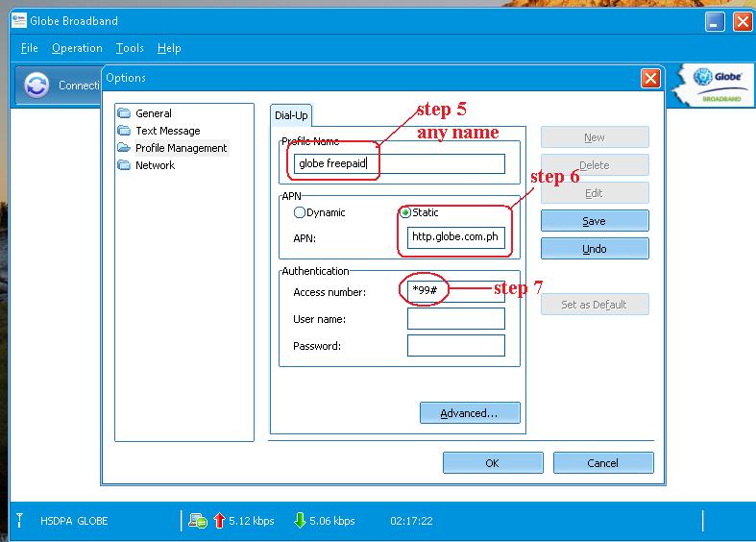The width and height of the screenshot is (756, 542).
Task: Click the General folder icon
Action: pyautogui.click(x=124, y=113)
